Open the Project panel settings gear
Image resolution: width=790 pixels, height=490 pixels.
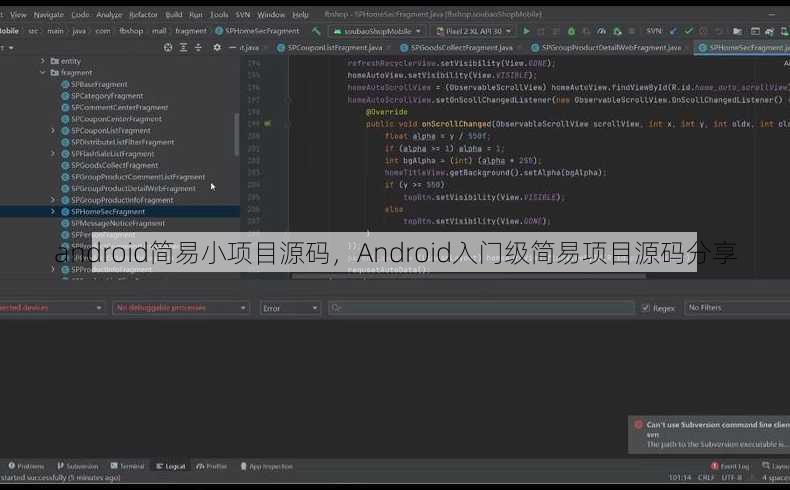click(x=217, y=47)
